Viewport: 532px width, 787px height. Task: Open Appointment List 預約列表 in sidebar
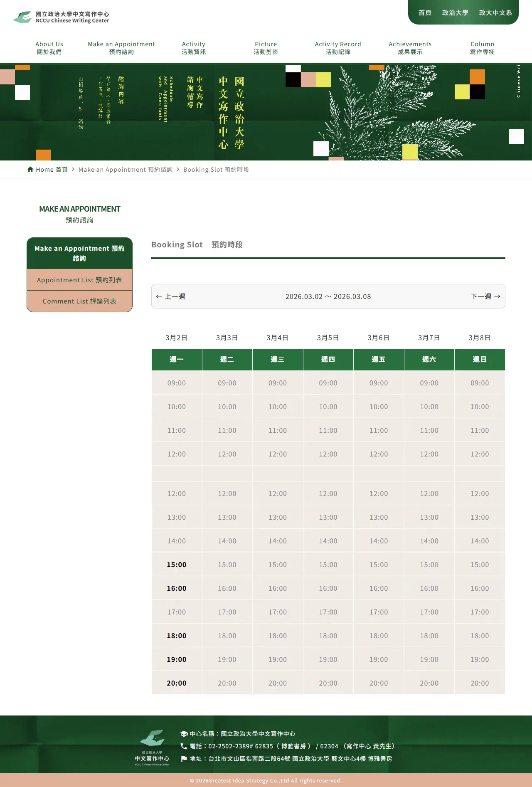click(x=79, y=280)
